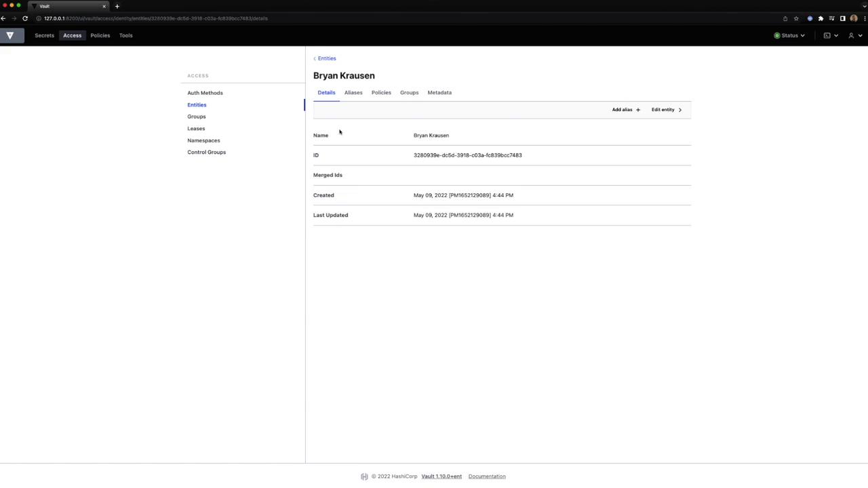Open the Documentation footer link
This screenshot has height=488, width=868.
487,476
